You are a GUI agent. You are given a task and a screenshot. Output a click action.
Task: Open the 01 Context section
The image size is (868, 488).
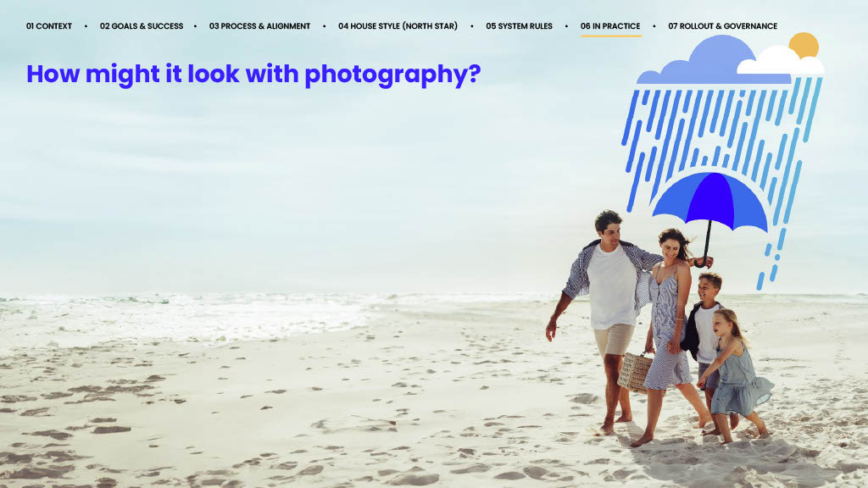point(48,26)
